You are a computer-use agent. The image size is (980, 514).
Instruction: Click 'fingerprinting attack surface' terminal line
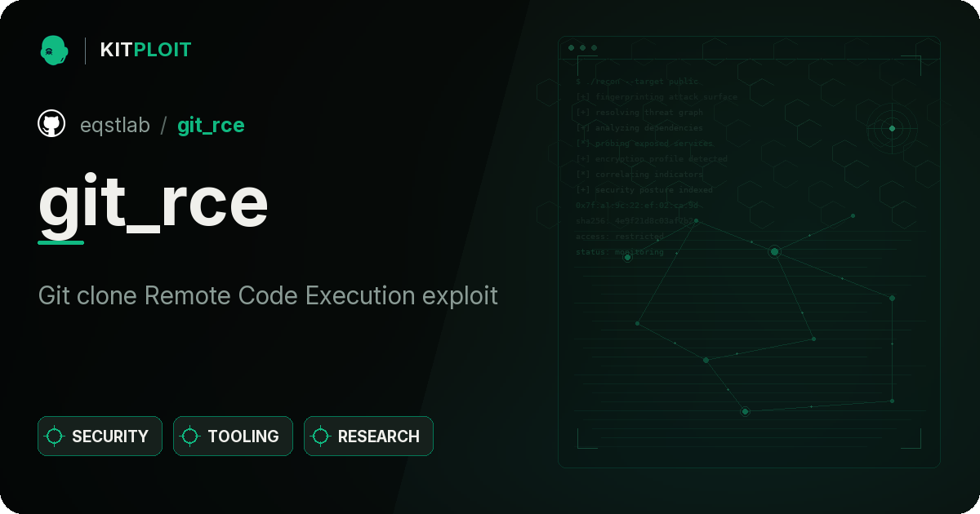[x=656, y=97]
